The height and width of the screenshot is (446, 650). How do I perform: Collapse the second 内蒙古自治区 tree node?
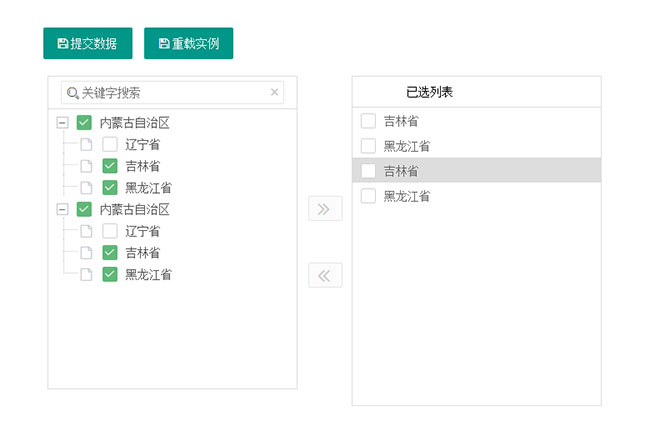tap(62, 210)
